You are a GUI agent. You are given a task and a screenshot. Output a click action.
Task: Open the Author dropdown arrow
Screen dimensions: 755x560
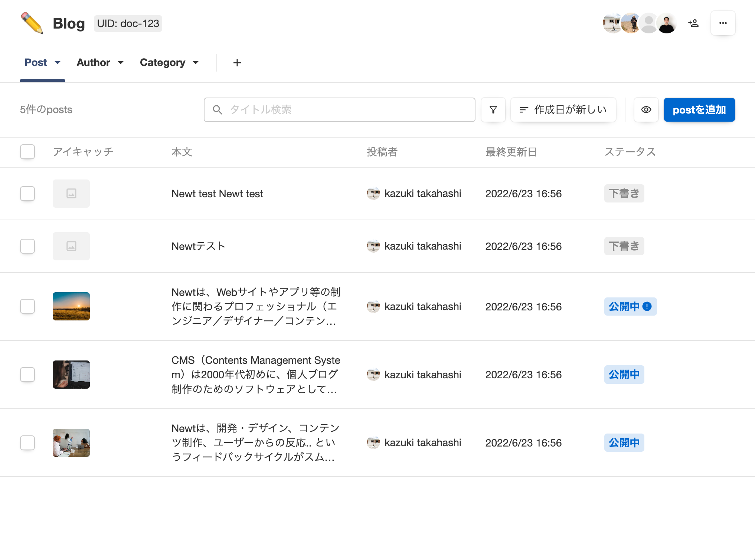click(x=121, y=62)
